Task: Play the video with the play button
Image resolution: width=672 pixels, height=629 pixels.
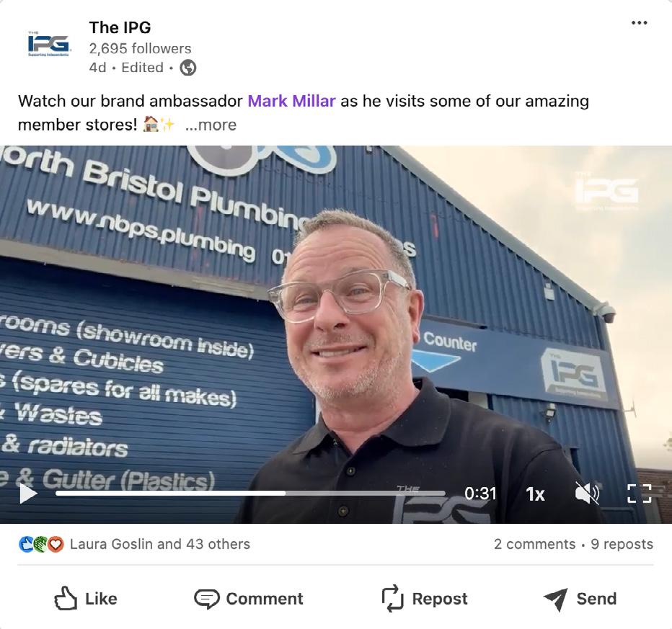Action: click(28, 494)
